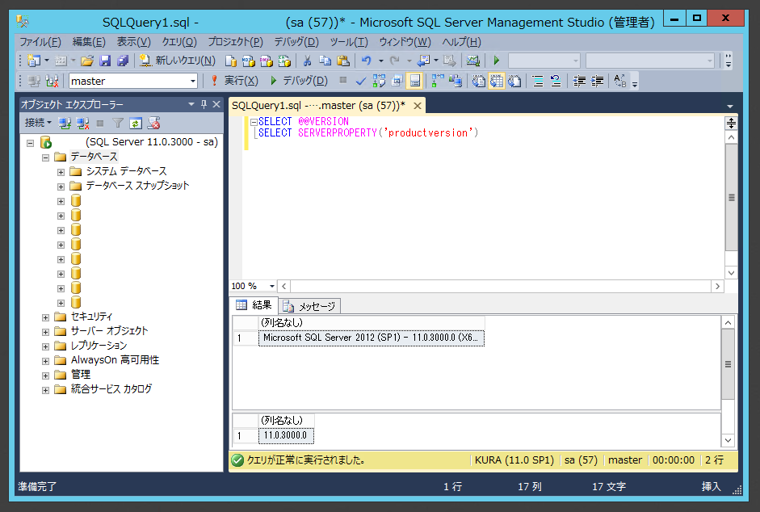Toggle auto-hide pin on Object Explorer
760x512 pixels.
coord(204,104)
